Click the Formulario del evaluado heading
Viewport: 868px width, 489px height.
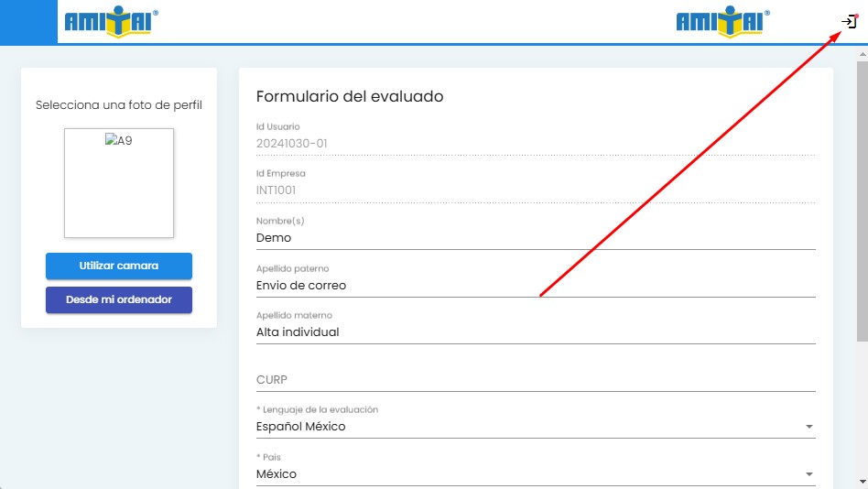pyautogui.click(x=350, y=96)
